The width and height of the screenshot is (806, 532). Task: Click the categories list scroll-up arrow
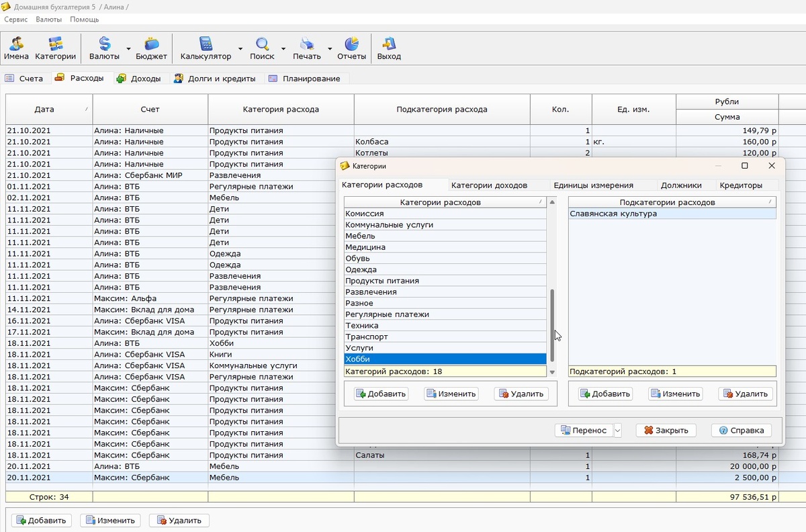552,202
